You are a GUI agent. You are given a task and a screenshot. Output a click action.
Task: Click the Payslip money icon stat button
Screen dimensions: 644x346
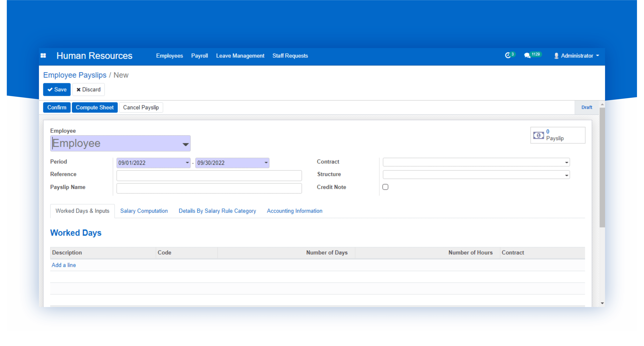558,135
